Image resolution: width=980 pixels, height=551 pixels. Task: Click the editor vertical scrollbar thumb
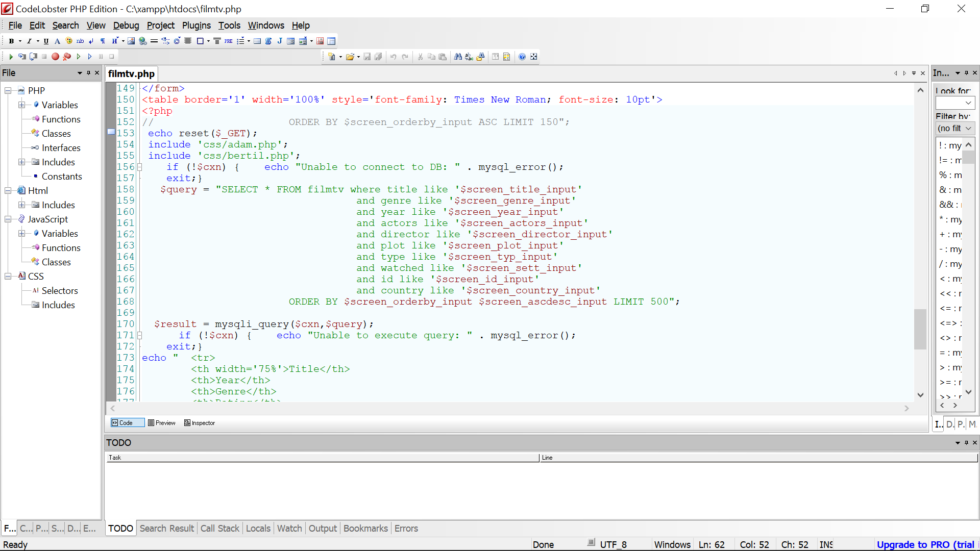920,329
